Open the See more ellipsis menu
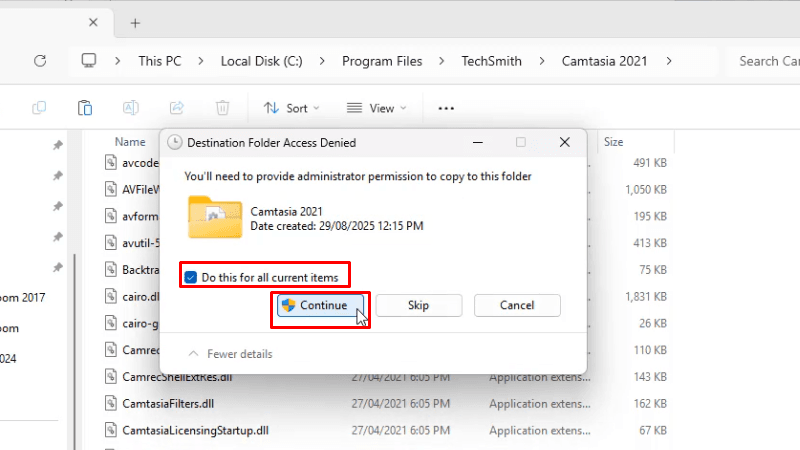 [x=446, y=108]
